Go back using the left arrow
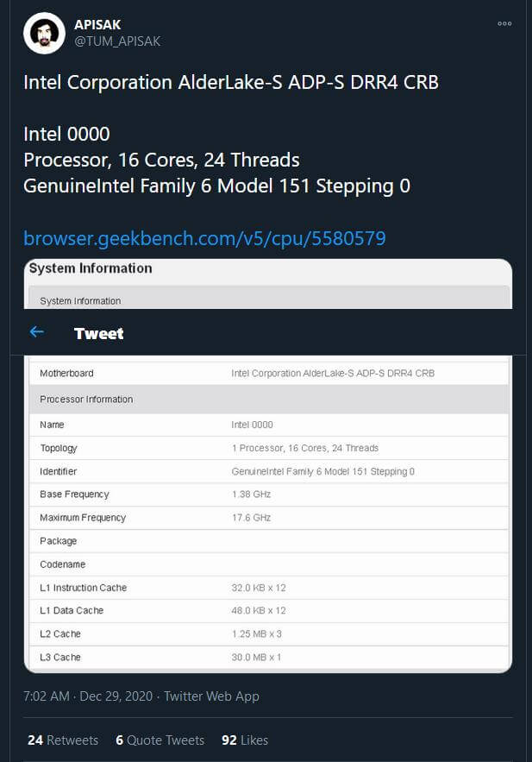532x762 pixels. 36,332
